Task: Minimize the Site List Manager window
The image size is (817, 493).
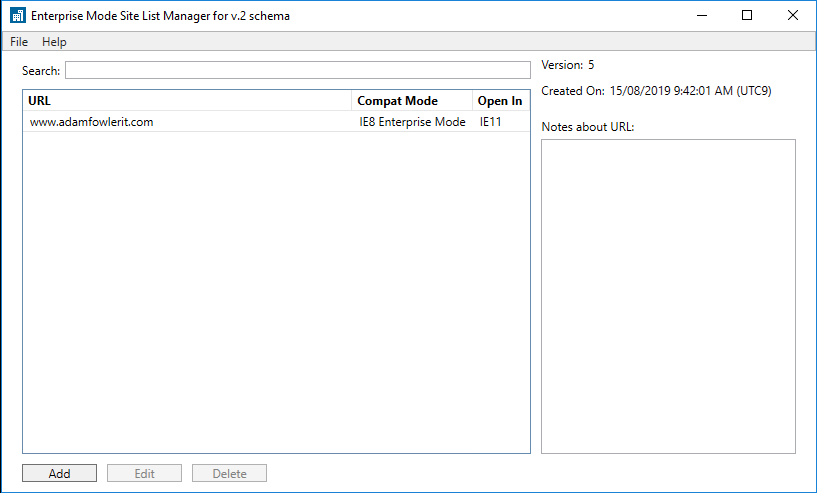Action: click(x=702, y=16)
